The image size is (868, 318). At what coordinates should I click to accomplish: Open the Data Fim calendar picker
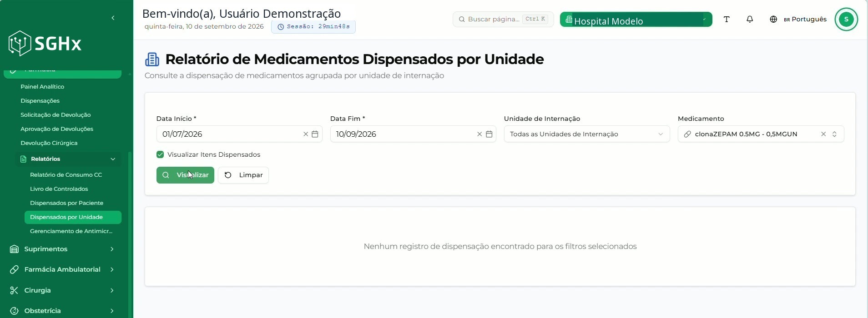point(489,134)
